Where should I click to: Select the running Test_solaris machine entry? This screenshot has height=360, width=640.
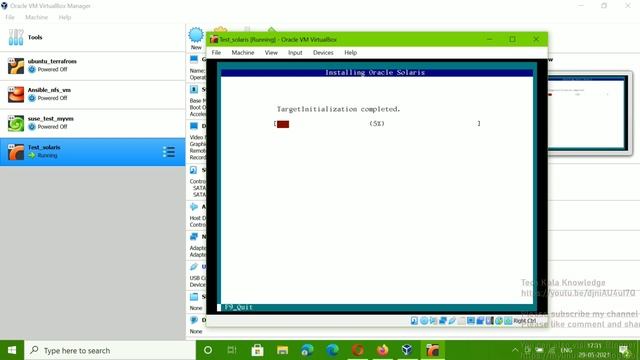coord(93,152)
